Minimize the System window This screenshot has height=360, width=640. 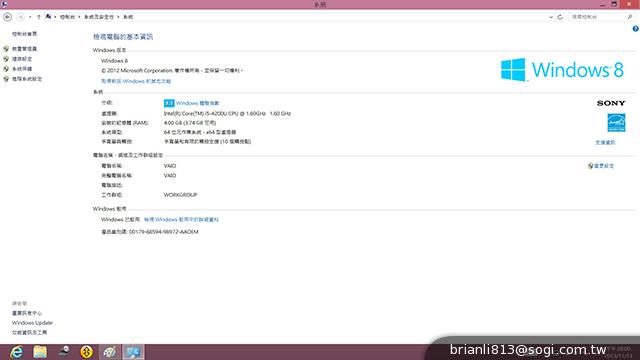point(603,4)
